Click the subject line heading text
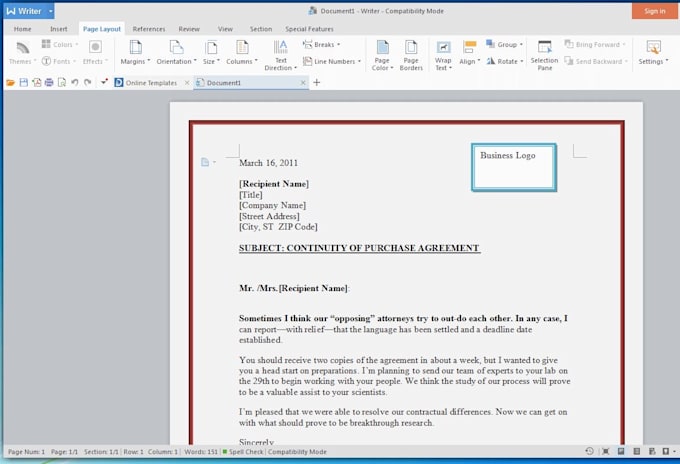 tap(360, 248)
